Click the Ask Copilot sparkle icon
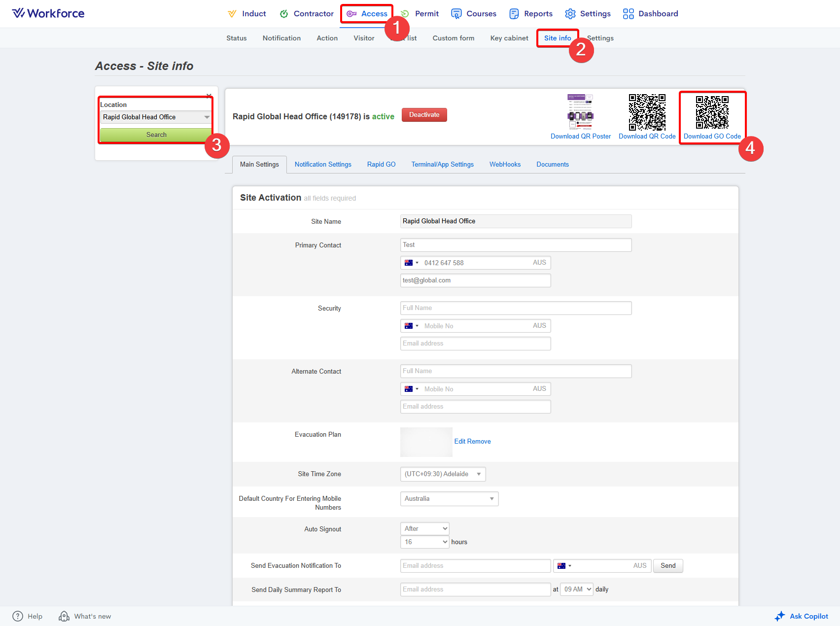 tap(779, 616)
